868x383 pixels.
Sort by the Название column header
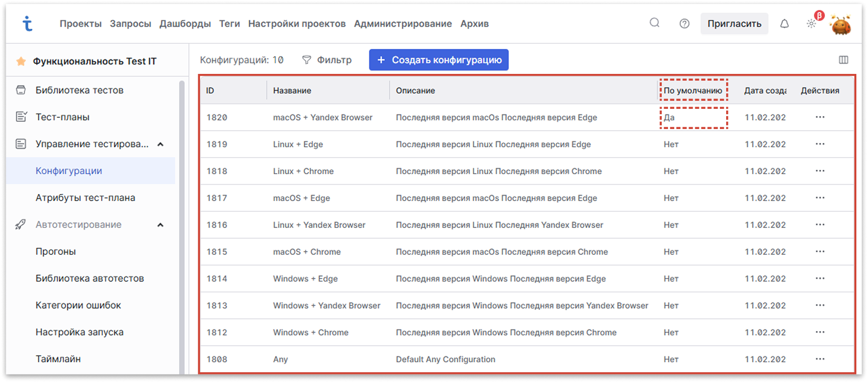tap(292, 90)
